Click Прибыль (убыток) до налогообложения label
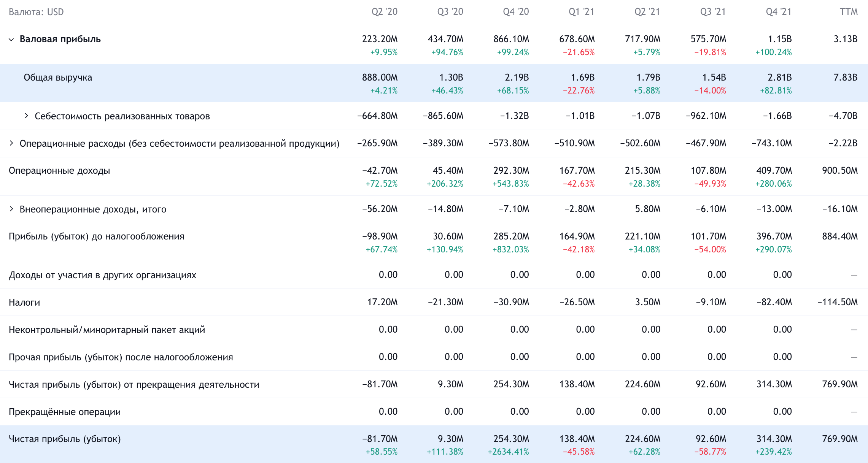 (97, 236)
